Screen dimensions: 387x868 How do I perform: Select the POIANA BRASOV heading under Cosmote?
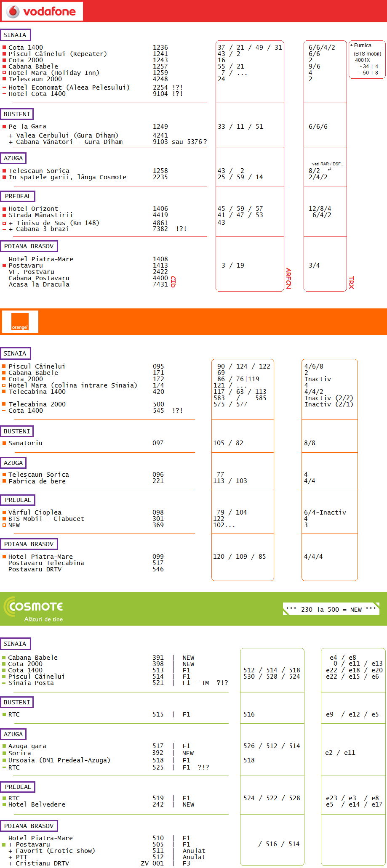(x=29, y=826)
